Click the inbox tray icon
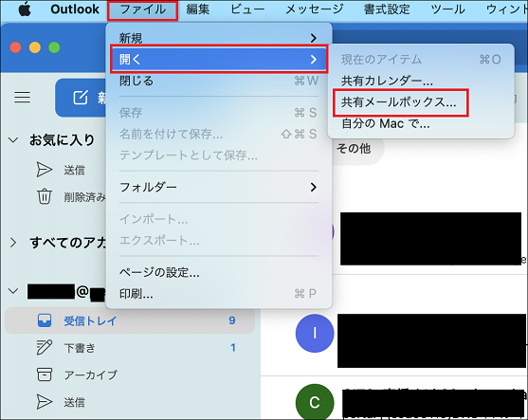The height and width of the screenshot is (420, 528). click(x=45, y=320)
